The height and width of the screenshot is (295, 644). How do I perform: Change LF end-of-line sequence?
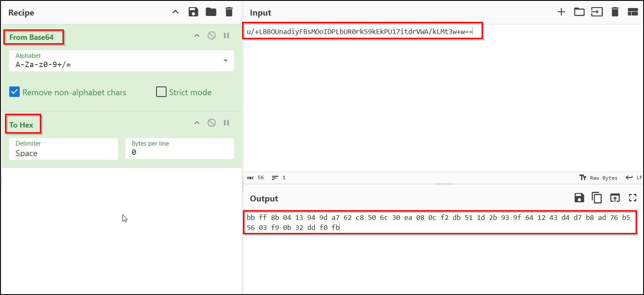(x=634, y=178)
